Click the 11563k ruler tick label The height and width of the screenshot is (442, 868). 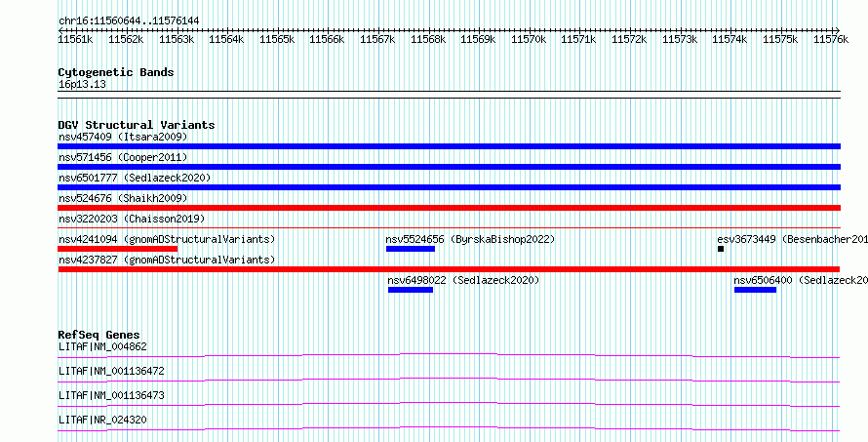[177, 39]
